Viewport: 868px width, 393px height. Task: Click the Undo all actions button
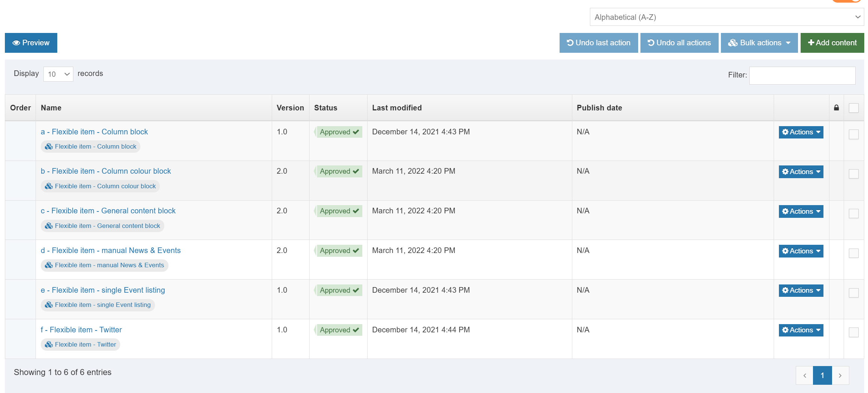point(679,43)
